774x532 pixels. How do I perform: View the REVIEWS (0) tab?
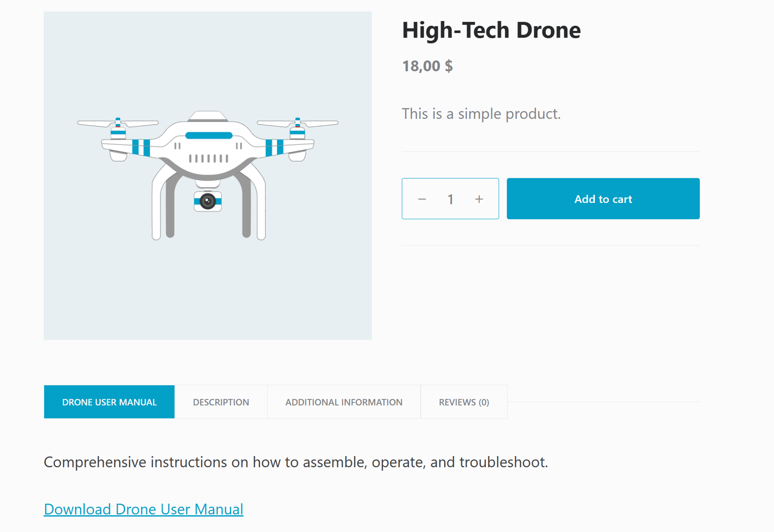463,402
